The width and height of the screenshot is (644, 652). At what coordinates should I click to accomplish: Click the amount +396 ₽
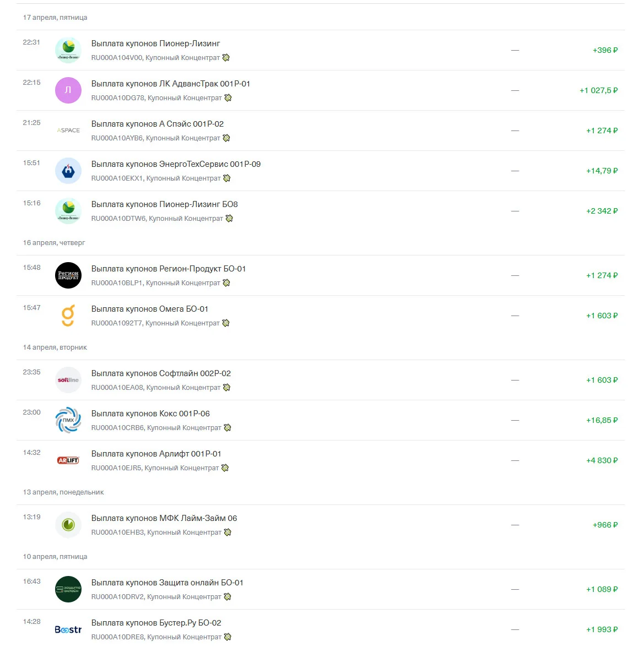click(605, 50)
